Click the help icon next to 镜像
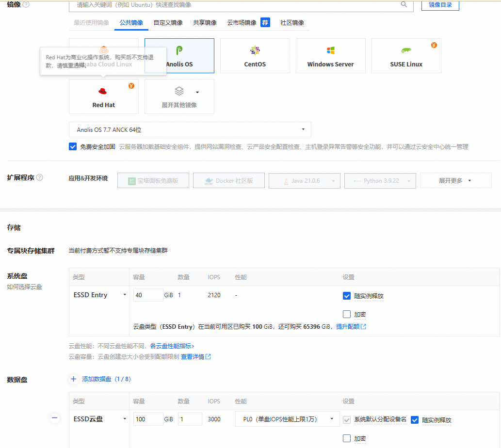 (26, 4)
